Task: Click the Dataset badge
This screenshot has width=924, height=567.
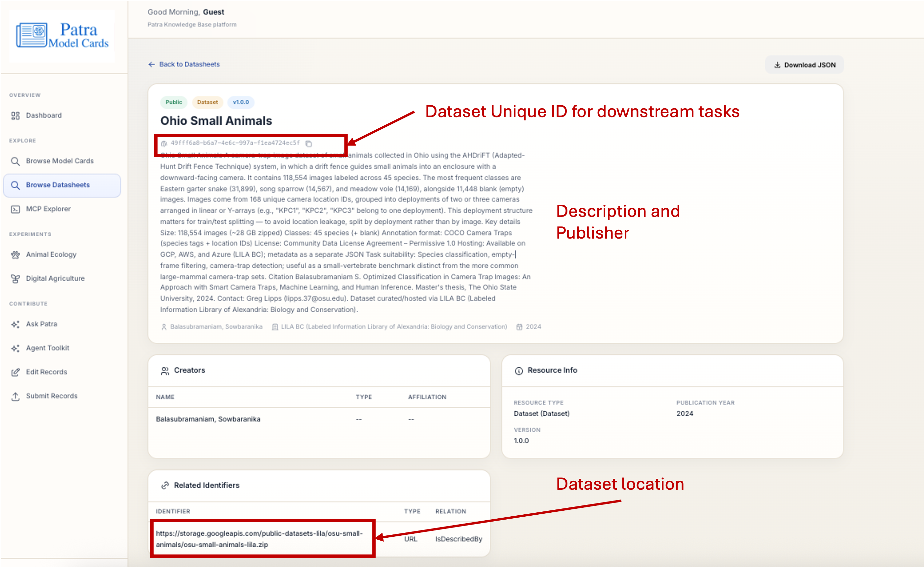Action: (207, 102)
